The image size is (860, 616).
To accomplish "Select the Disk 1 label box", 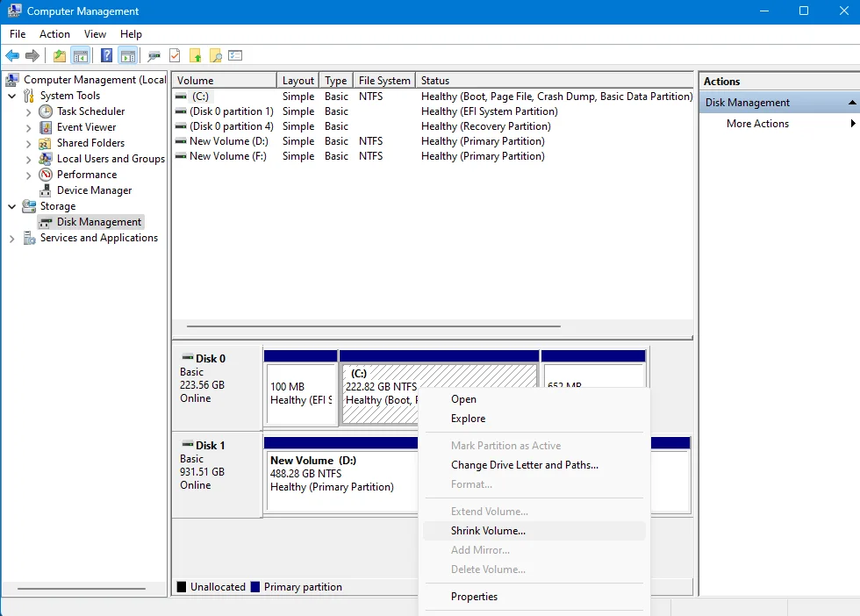I will (x=218, y=475).
